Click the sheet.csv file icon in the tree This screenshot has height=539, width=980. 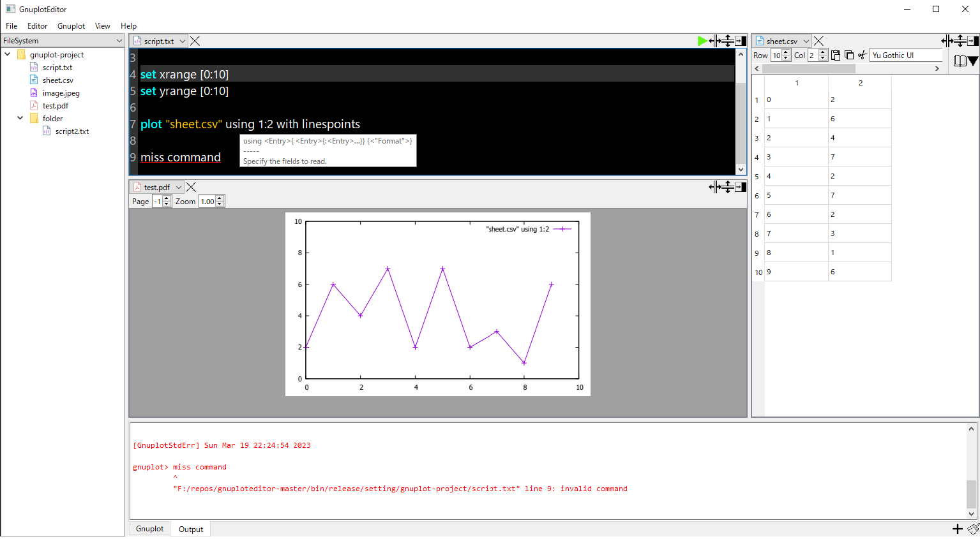coord(34,80)
